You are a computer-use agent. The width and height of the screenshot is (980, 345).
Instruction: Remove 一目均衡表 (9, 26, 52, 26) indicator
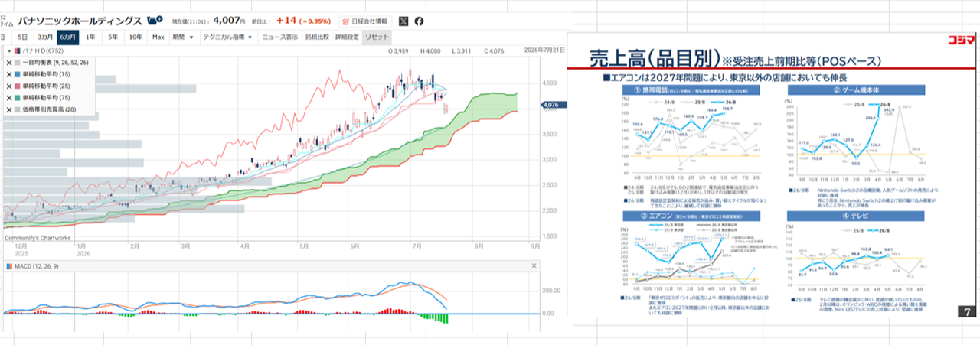tap(8, 63)
